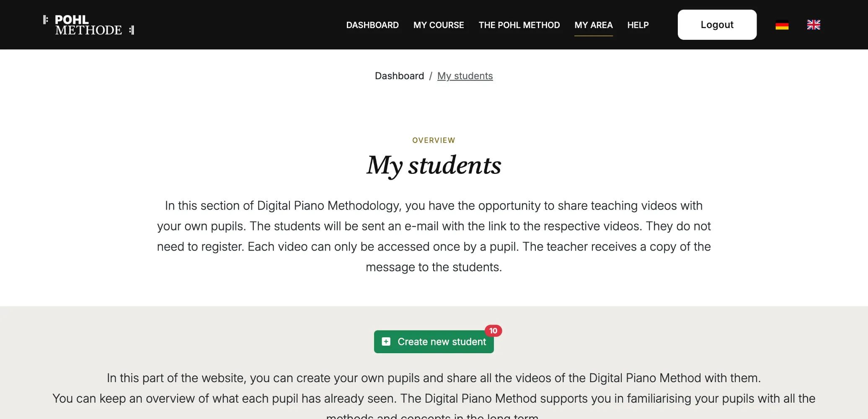Open the Help menu item
This screenshot has width=868, height=419.
pos(638,25)
